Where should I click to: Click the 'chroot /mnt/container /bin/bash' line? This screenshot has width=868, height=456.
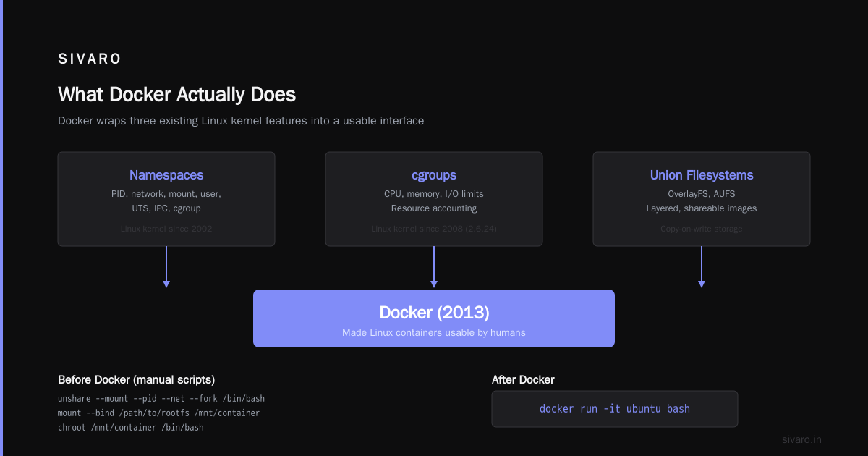[131, 428]
